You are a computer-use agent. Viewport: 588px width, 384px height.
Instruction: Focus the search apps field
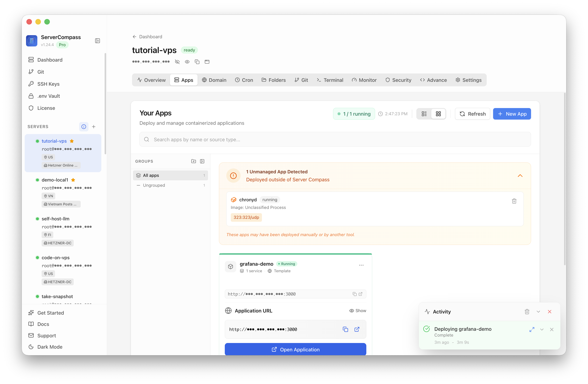(x=335, y=139)
